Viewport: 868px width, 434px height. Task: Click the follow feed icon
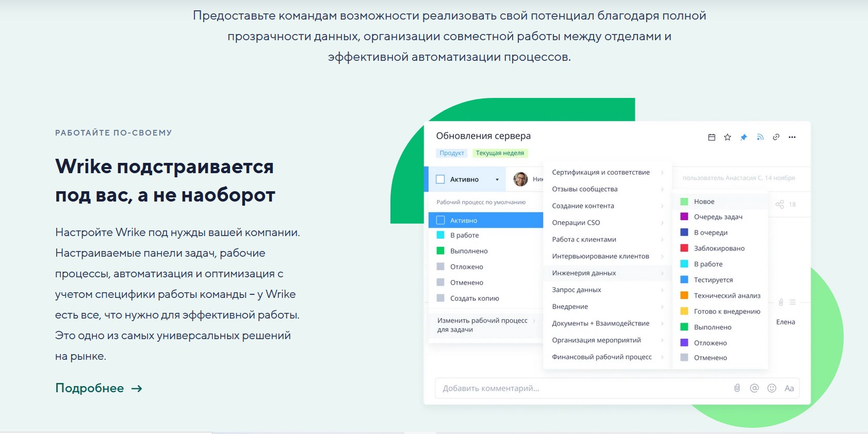[x=760, y=137]
